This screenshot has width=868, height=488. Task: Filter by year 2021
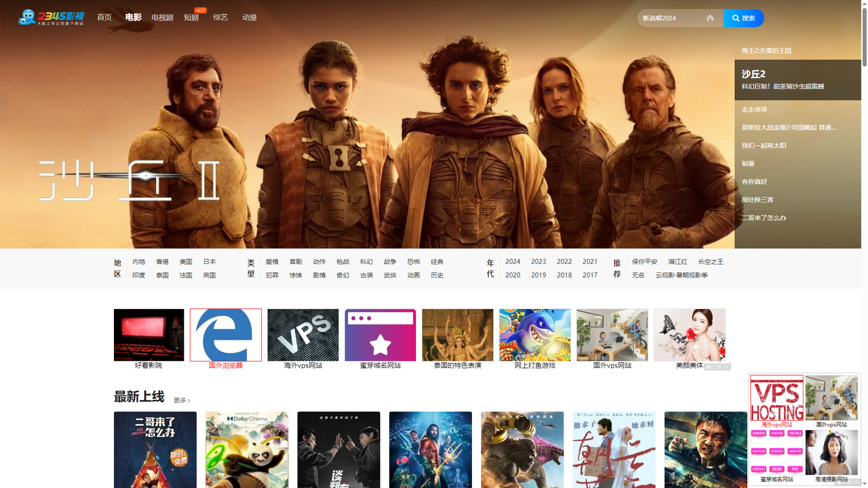(590, 262)
